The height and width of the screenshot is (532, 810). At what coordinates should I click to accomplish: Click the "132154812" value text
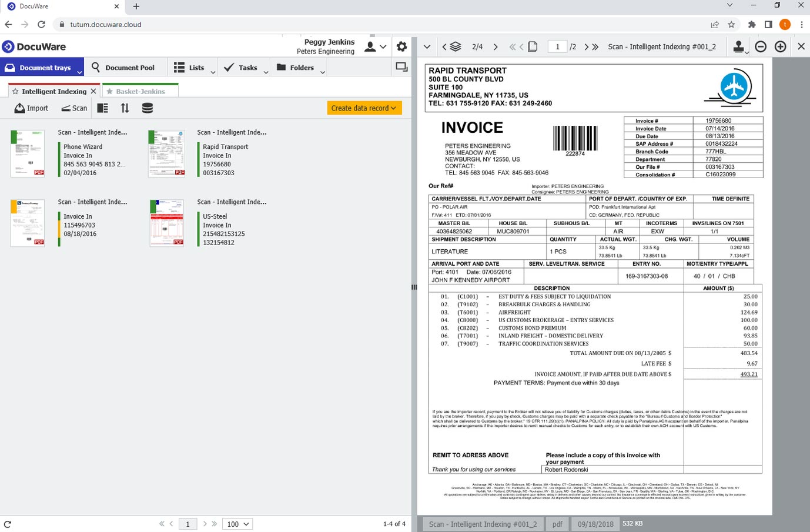coord(219,242)
